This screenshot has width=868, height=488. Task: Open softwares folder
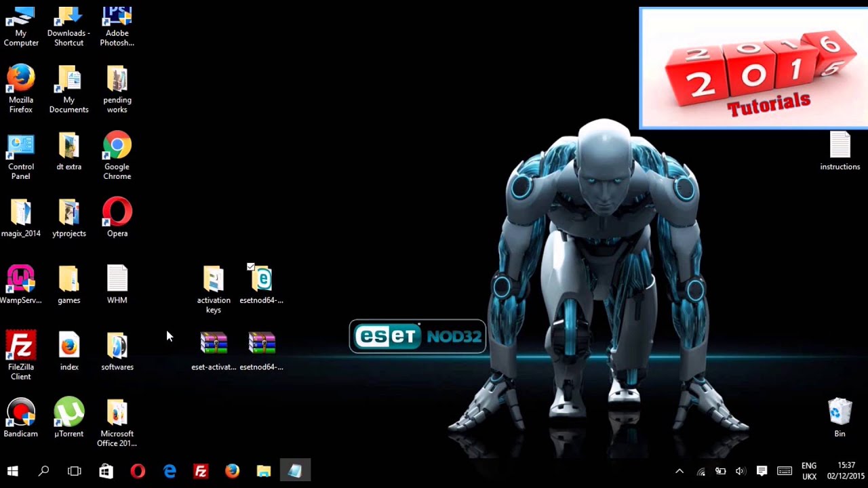(x=117, y=351)
